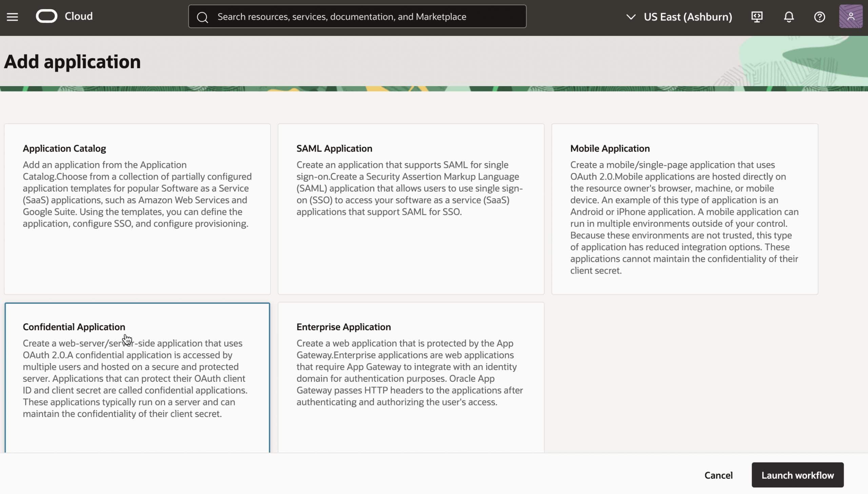The image size is (868, 494).
Task: Open the user profile avatar menu
Action: click(851, 17)
